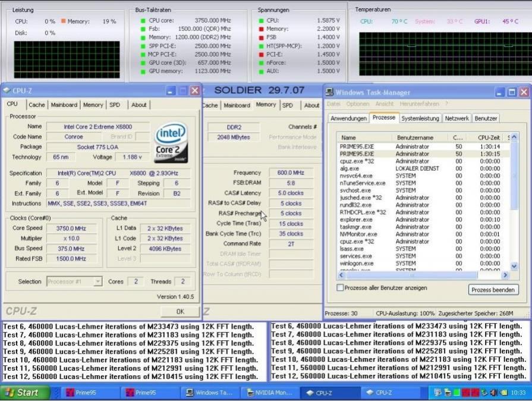This screenshot has width=532, height=401.
Task: Click CPU-Z title bar icon
Action: 7,90
